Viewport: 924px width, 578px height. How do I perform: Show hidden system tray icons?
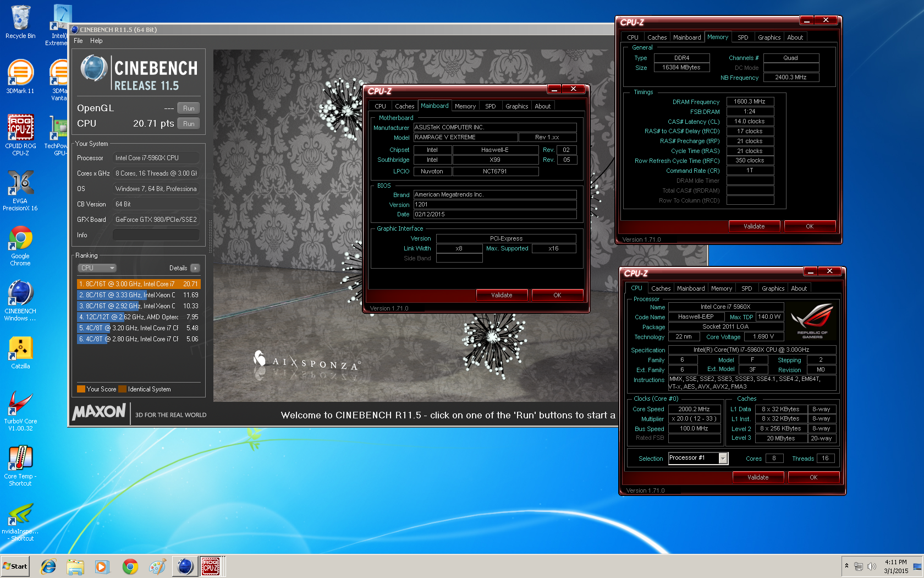[x=846, y=566]
